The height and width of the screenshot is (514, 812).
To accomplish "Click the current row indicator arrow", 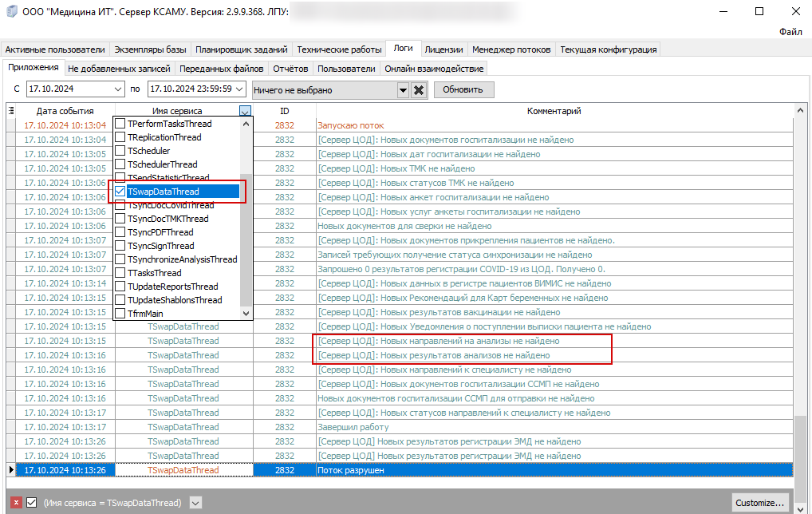I will tap(11, 470).
